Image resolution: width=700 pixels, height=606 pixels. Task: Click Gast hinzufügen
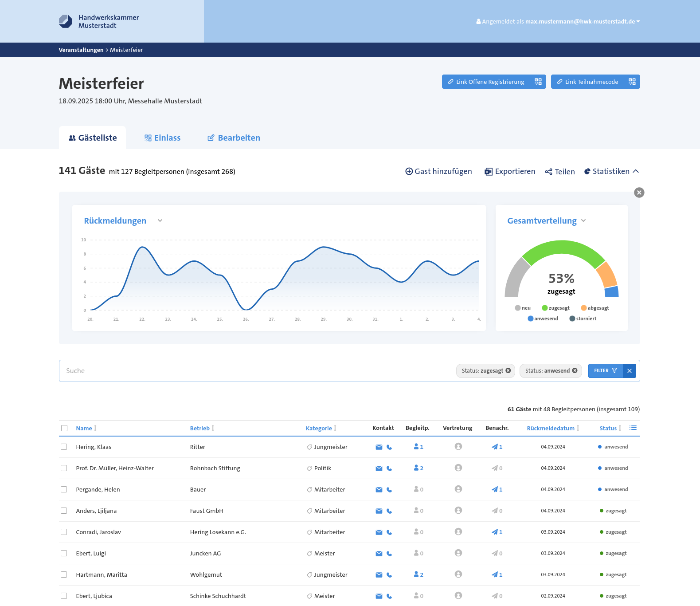(438, 172)
